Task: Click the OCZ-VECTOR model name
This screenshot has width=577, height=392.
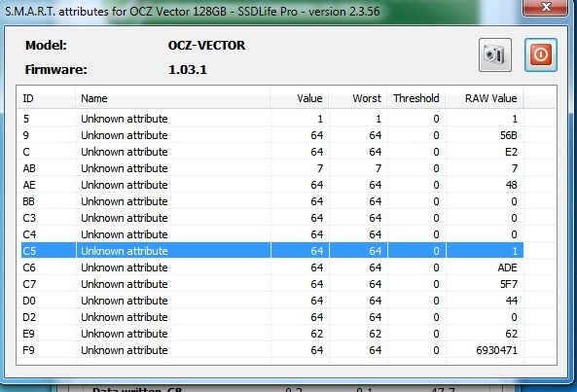Action: point(207,45)
